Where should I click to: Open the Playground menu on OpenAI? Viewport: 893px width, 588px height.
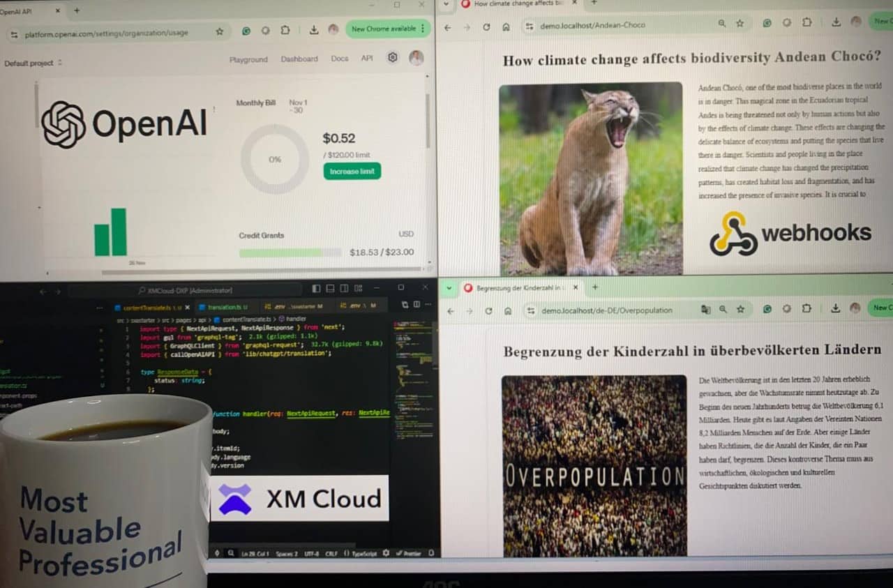click(x=248, y=59)
